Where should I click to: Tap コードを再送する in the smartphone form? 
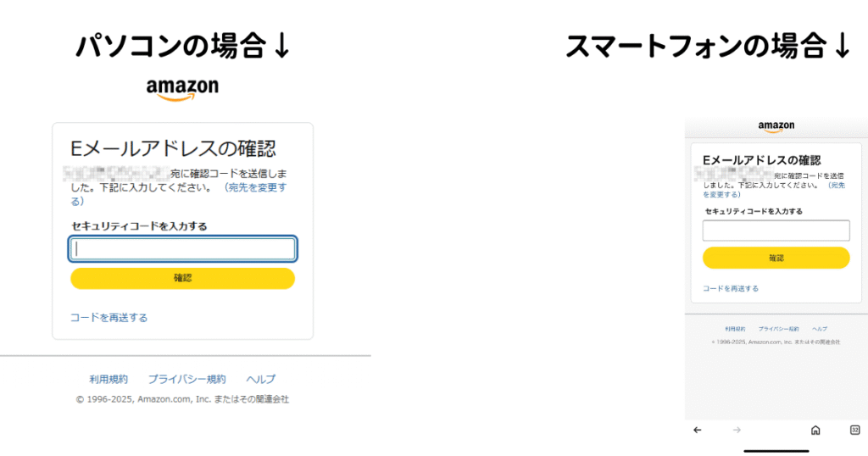[731, 288]
